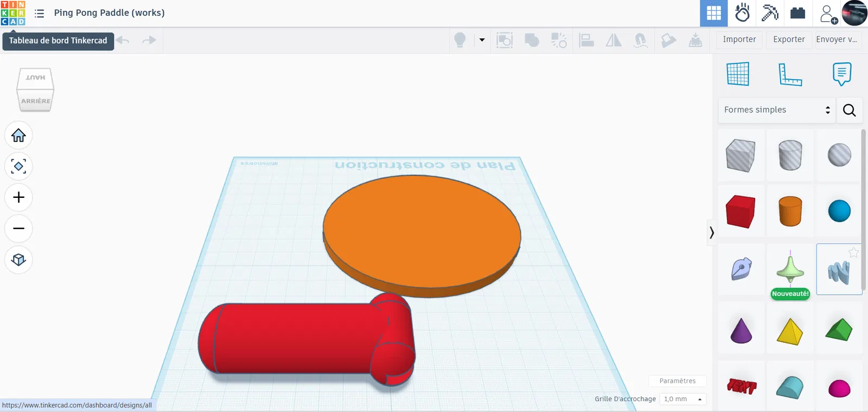Open the Paramètres settings button
Viewport: 868px width, 412px height.
pyautogui.click(x=678, y=381)
